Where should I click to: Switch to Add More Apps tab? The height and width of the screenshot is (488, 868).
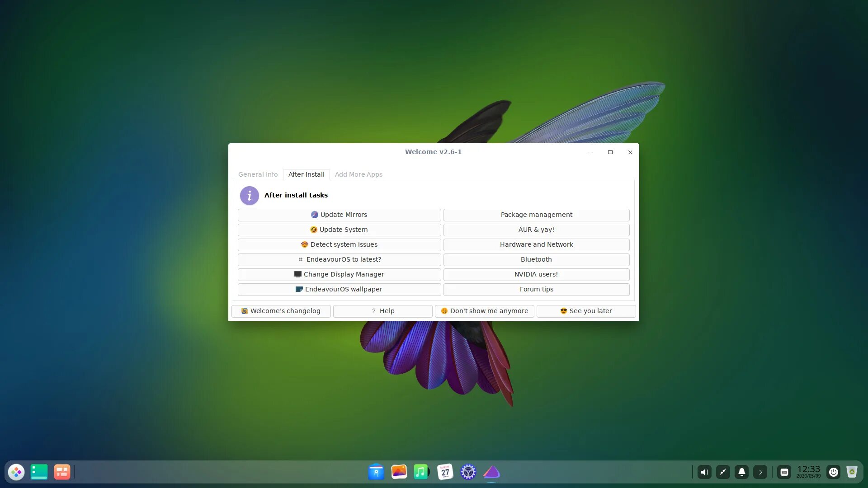click(359, 174)
